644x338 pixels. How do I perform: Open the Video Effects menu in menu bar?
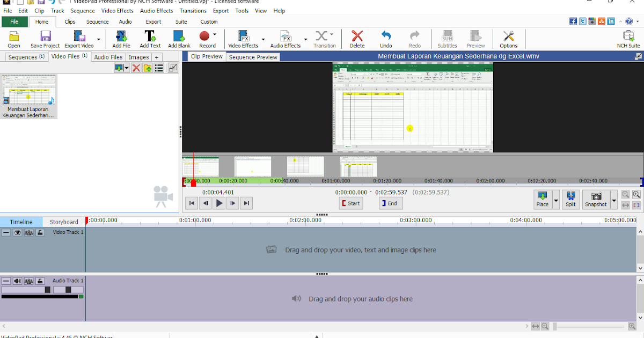coord(118,11)
